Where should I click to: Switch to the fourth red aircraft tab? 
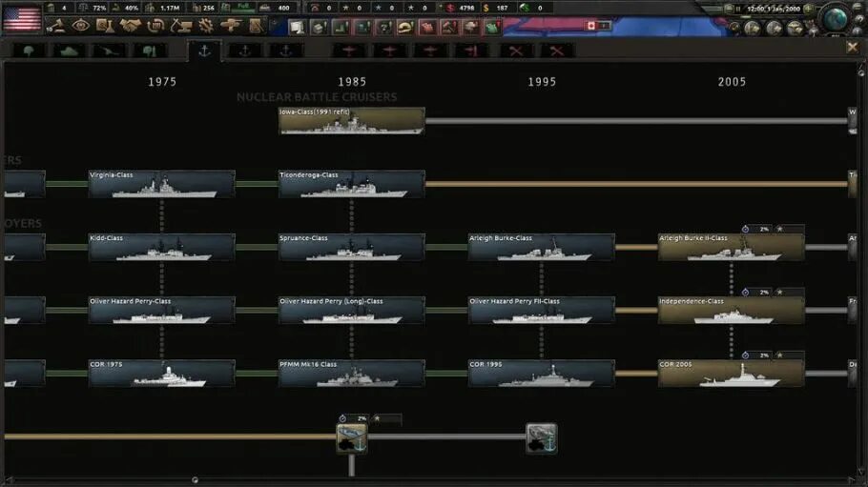[471, 51]
